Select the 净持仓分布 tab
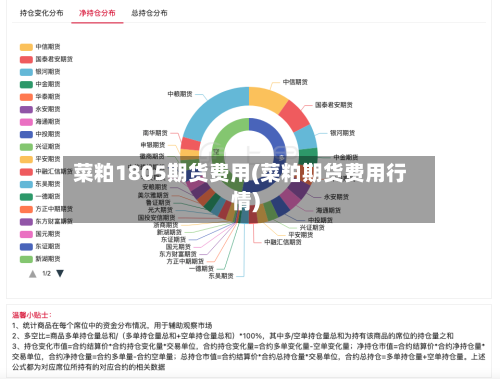Image resolution: width=500 pixels, height=379 pixels. click(97, 13)
